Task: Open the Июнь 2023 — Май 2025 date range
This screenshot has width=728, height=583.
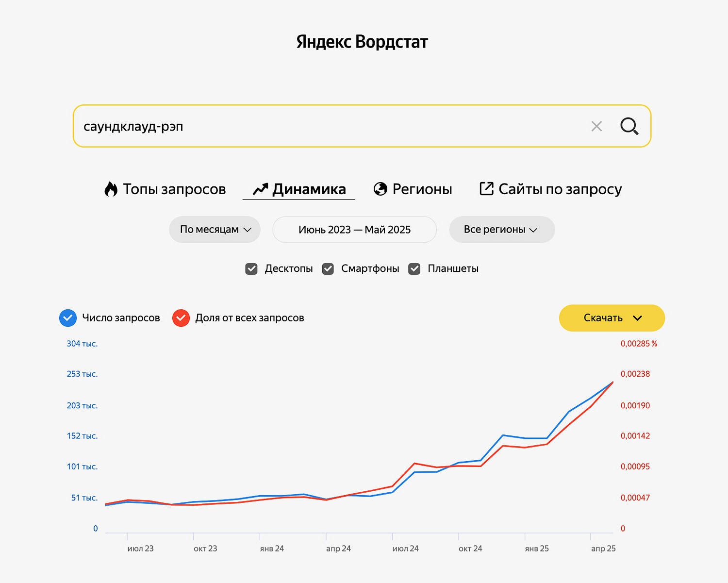Action: 355,230
